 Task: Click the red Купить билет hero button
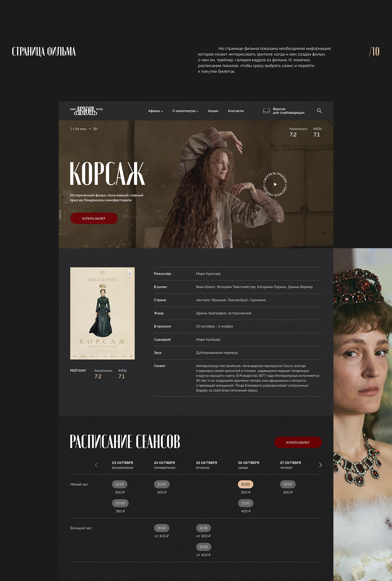(94, 218)
